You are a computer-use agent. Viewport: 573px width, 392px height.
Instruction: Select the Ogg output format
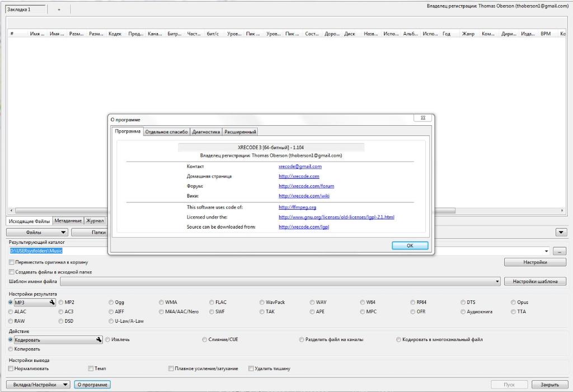[x=116, y=303]
